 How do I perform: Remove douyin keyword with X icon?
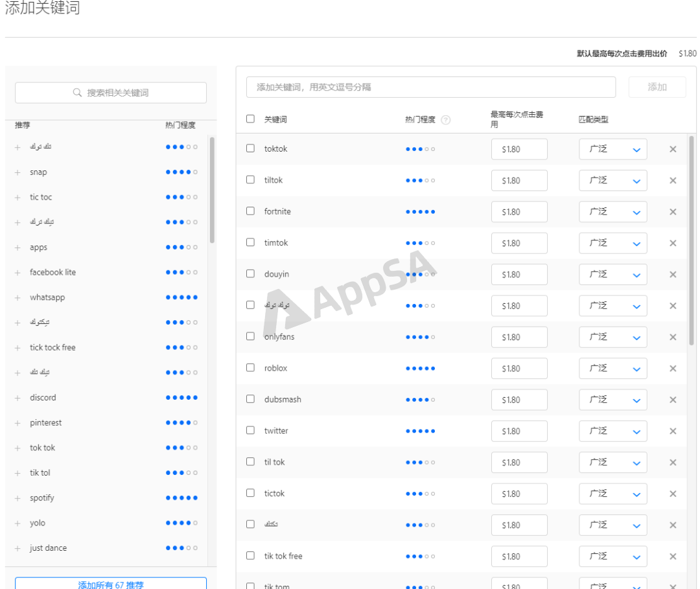click(x=673, y=275)
